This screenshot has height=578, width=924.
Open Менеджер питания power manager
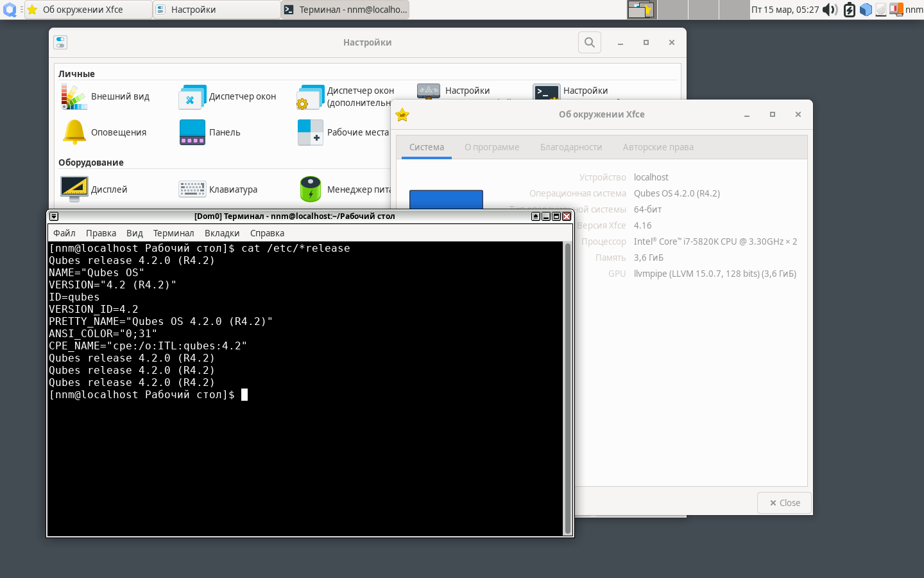(x=345, y=189)
